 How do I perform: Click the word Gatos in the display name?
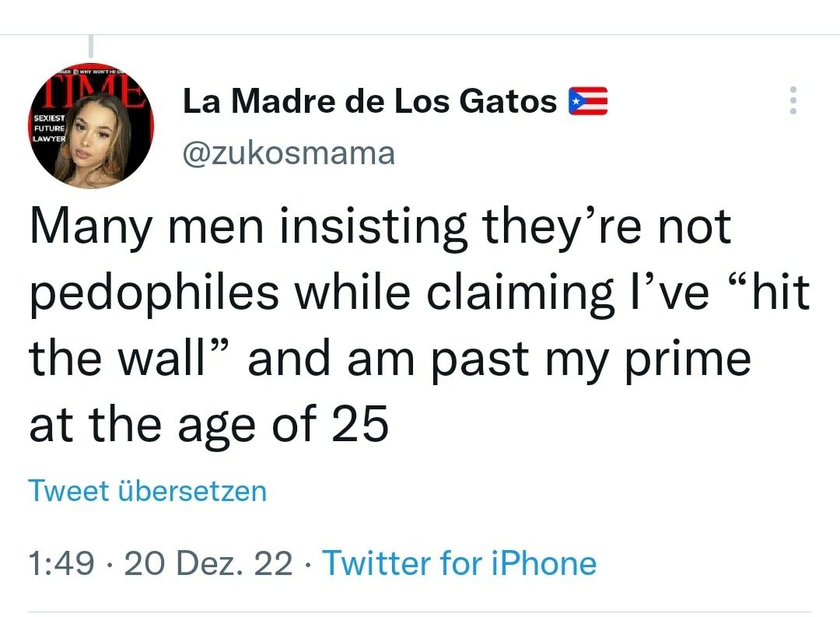coord(508,101)
